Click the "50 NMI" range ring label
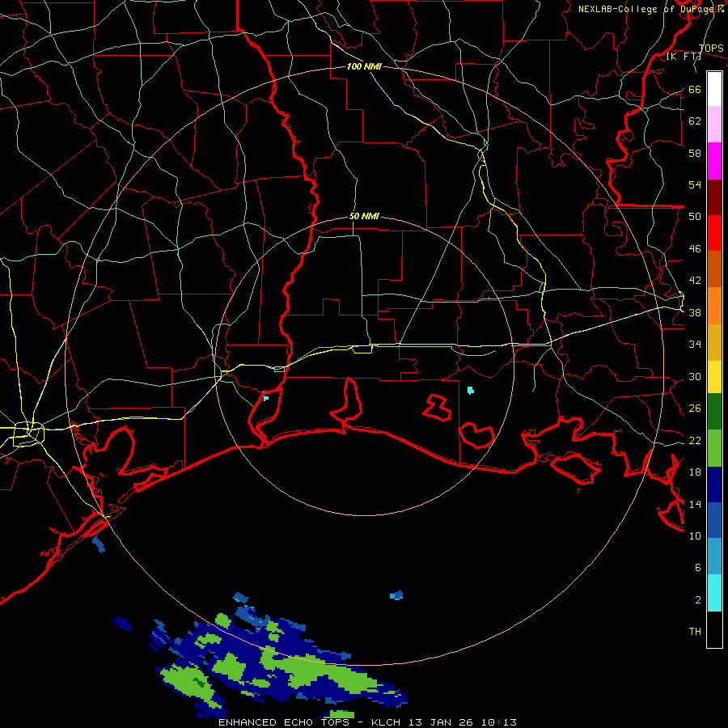This screenshot has width=728, height=728. tap(364, 216)
